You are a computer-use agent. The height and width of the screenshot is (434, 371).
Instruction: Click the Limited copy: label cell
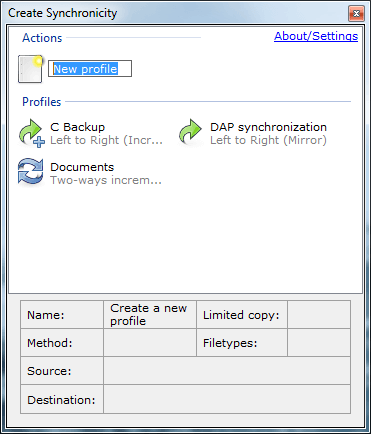click(242, 314)
